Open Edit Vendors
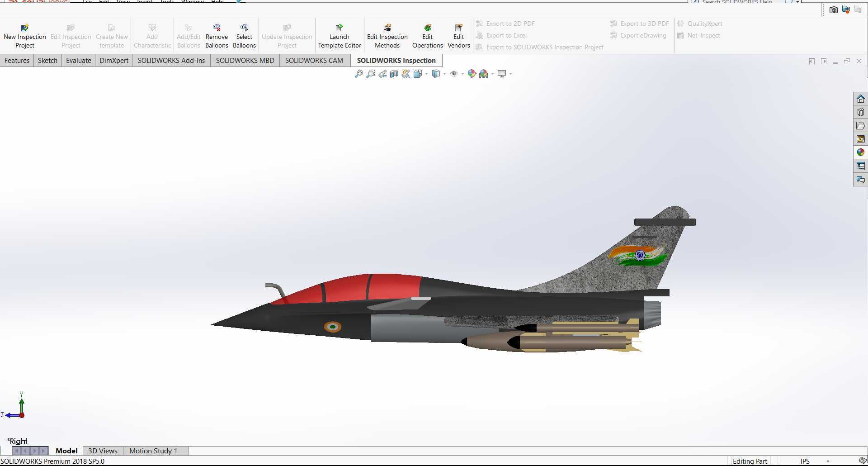 pyautogui.click(x=458, y=36)
